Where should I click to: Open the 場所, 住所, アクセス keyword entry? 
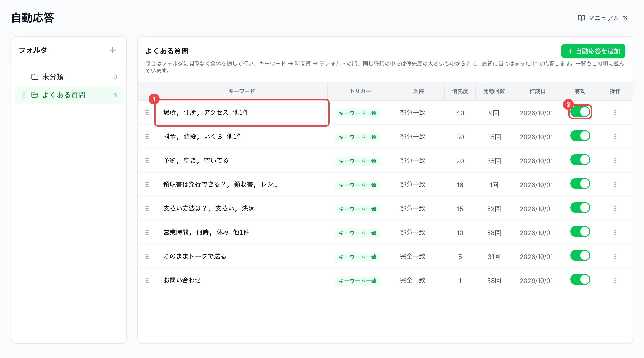click(x=206, y=112)
